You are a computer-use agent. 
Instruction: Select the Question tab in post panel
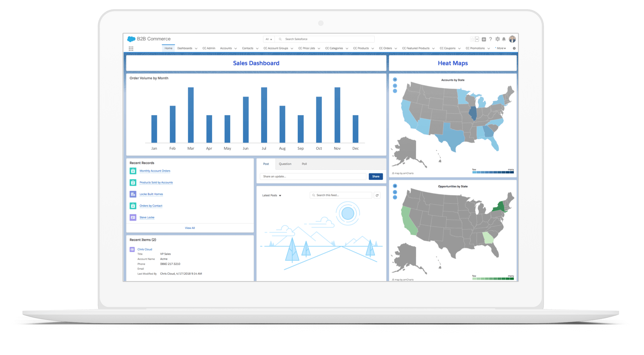click(285, 163)
